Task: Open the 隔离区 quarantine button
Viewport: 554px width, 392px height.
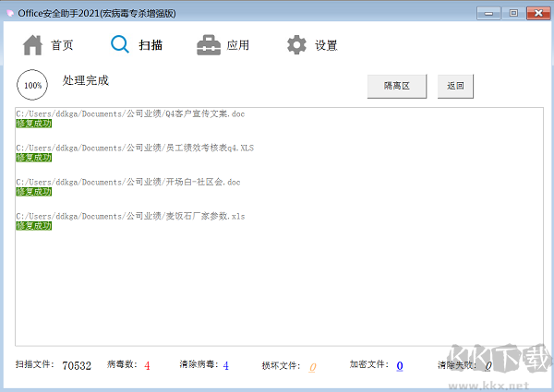Action: tap(397, 86)
